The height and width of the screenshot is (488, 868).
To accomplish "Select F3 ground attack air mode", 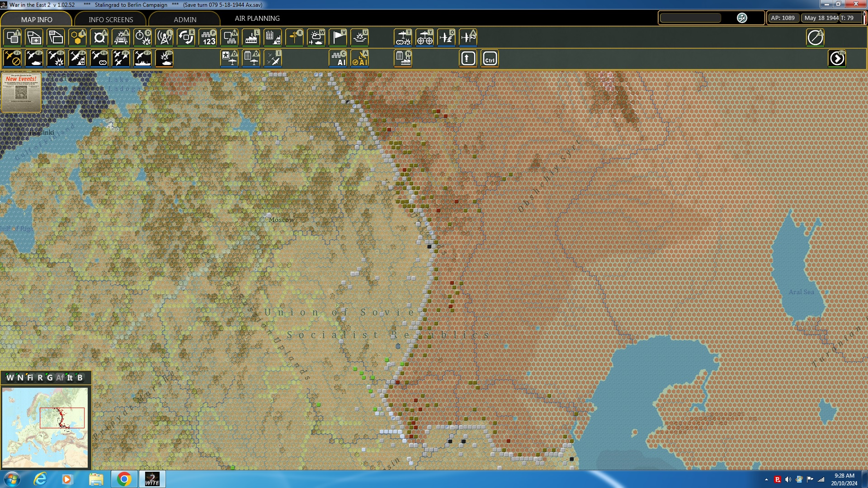I will (x=56, y=59).
